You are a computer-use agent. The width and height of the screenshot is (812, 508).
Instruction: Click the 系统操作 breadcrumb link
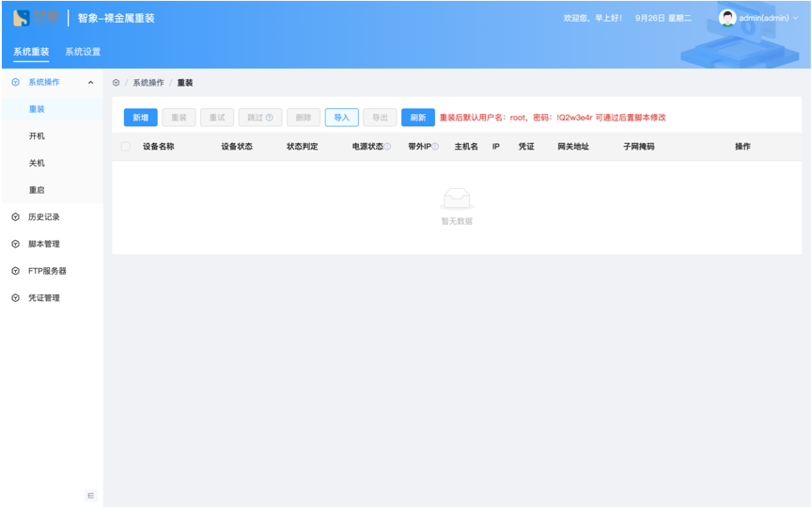(x=148, y=83)
